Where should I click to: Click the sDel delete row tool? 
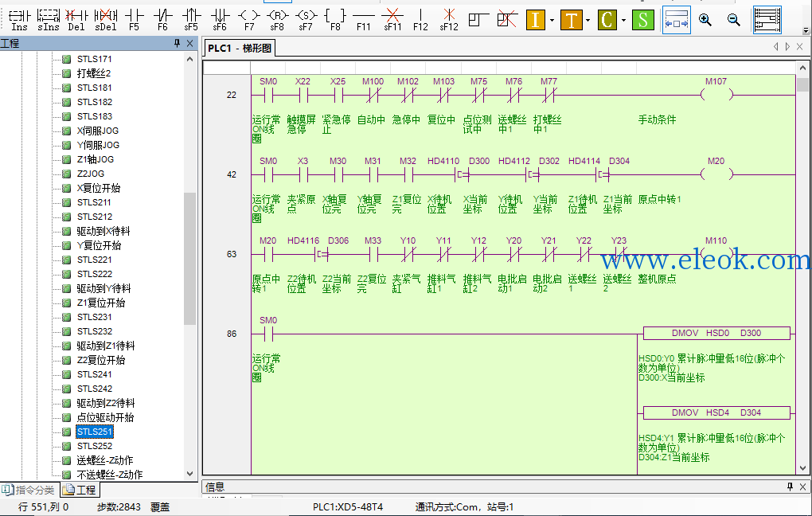[106, 20]
